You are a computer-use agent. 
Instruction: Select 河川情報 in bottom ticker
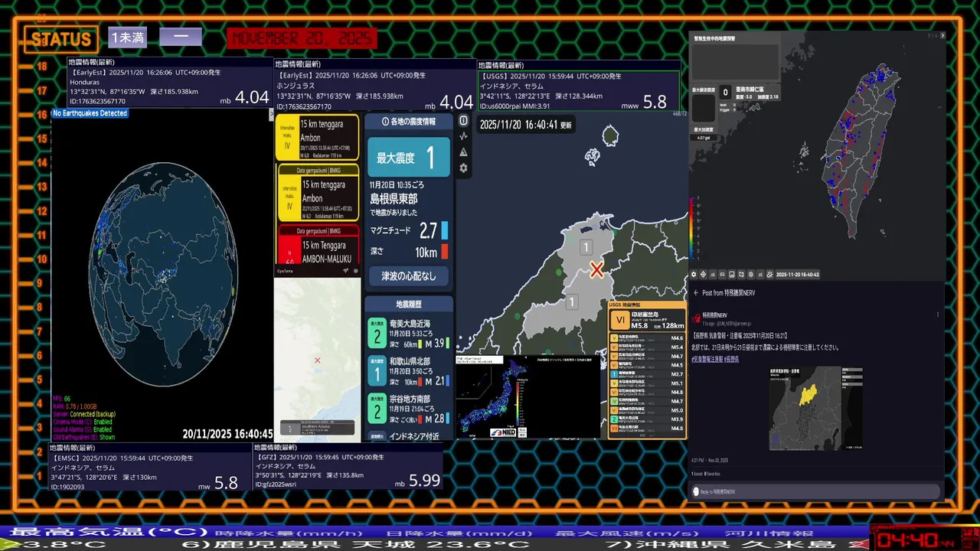point(771,533)
